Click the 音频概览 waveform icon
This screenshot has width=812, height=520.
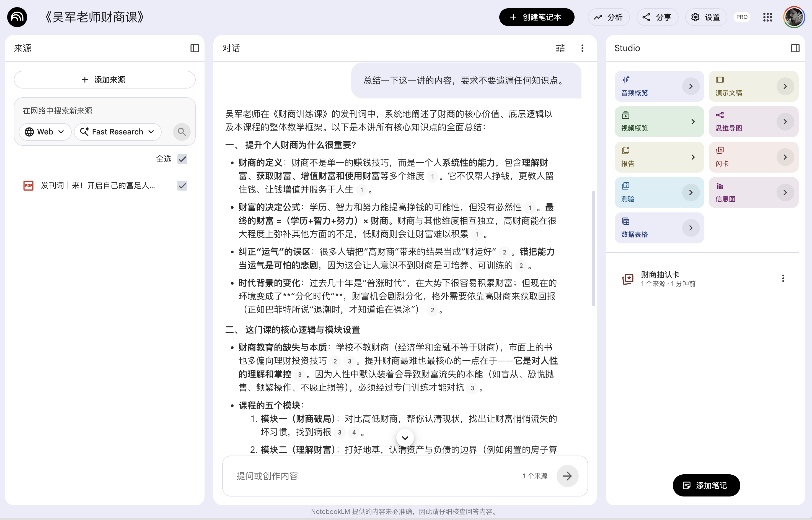point(625,80)
